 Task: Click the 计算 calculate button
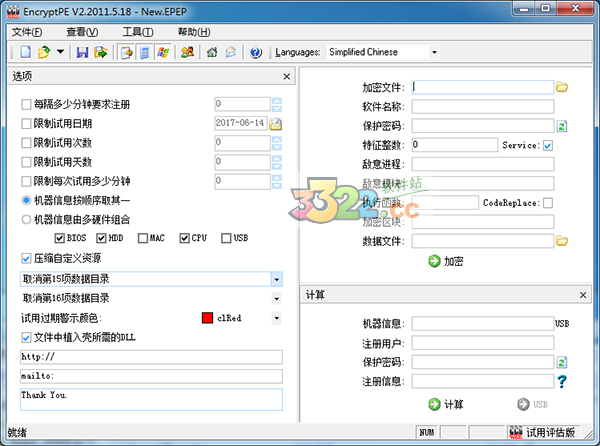[x=446, y=404]
